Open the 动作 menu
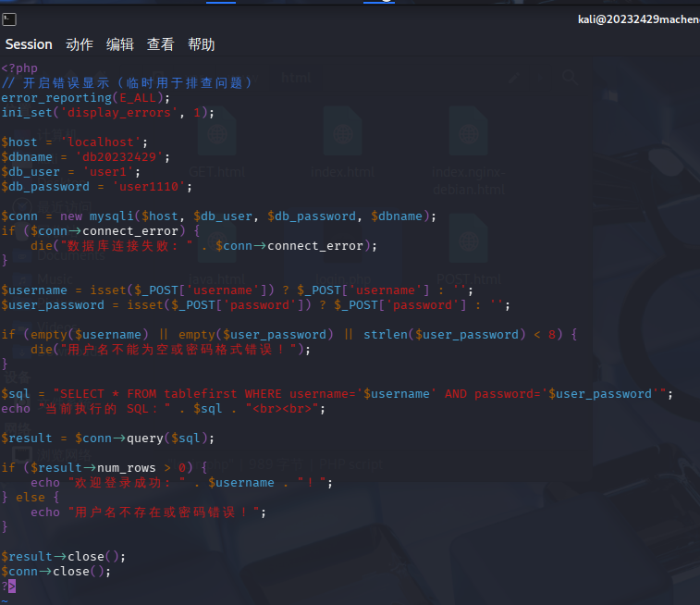 80,44
